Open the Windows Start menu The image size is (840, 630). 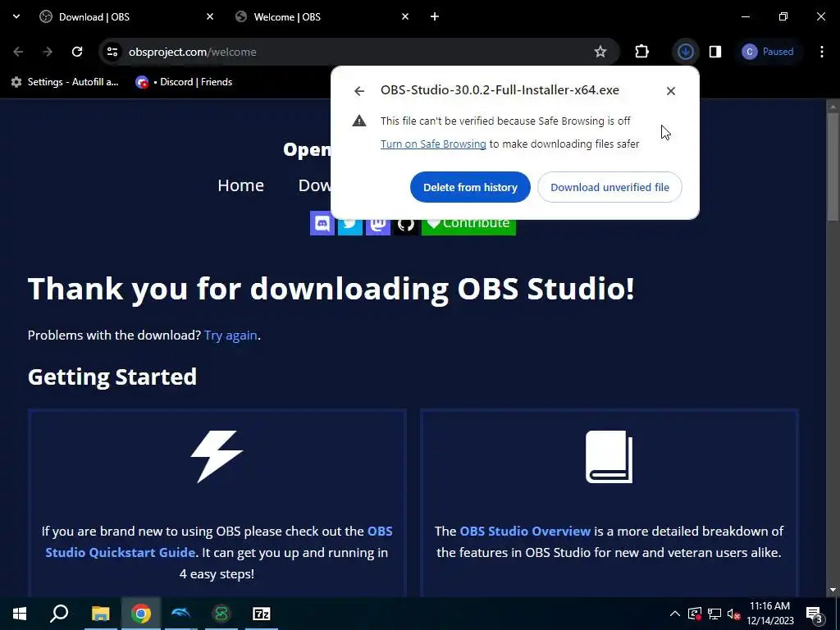point(20,614)
